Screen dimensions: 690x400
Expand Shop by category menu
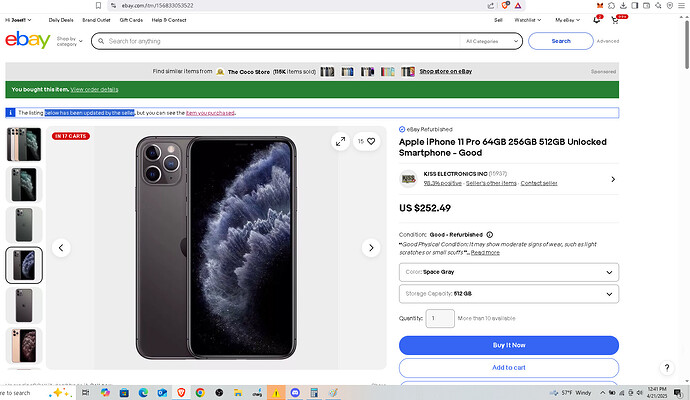point(70,41)
